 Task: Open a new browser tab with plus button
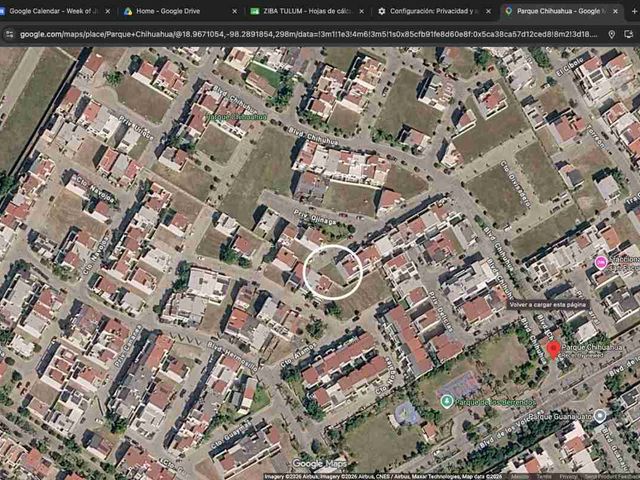coord(635,11)
